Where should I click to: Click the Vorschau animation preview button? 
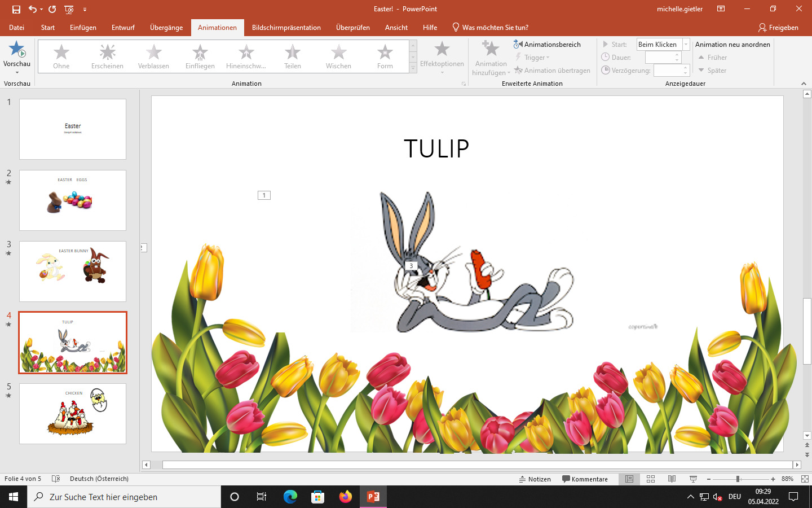[x=17, y=56]
